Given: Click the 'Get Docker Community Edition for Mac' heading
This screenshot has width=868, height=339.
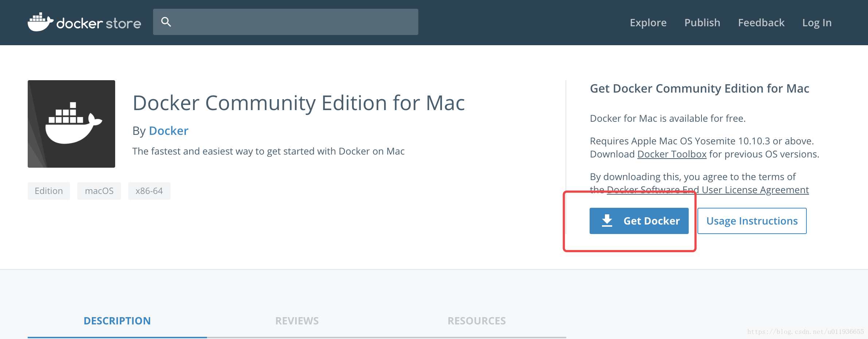Looking at the screenshot, I should point(700,89).
